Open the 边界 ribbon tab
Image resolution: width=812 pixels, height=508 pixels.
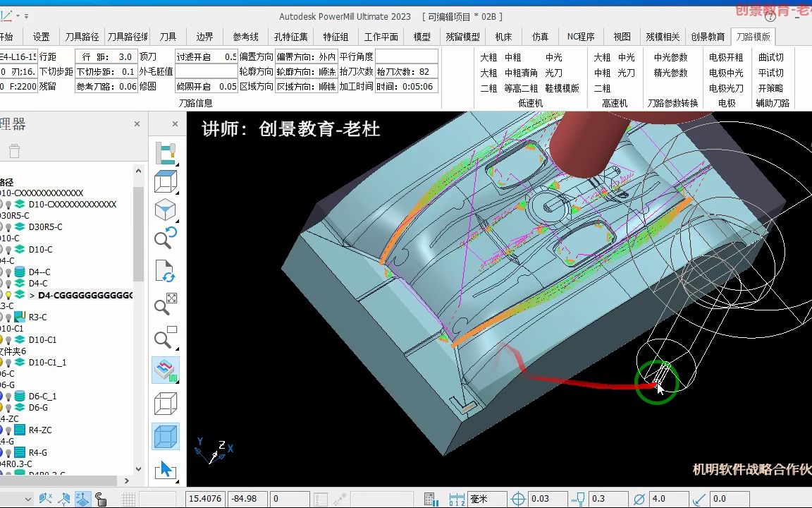tap(204, 36)
